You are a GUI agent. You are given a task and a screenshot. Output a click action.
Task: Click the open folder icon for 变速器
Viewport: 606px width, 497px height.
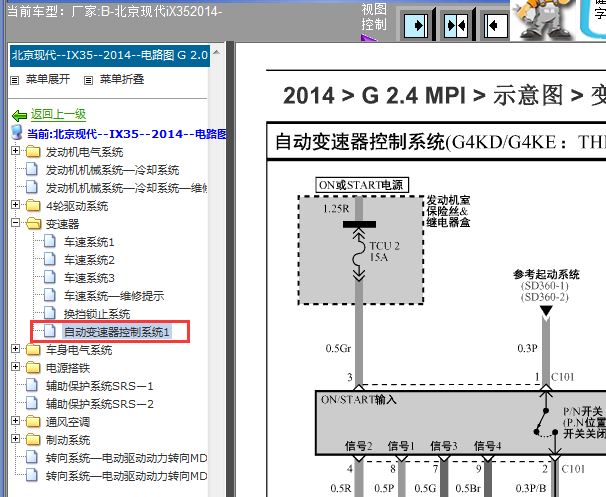pyautogui.click(x=33, y=223)
